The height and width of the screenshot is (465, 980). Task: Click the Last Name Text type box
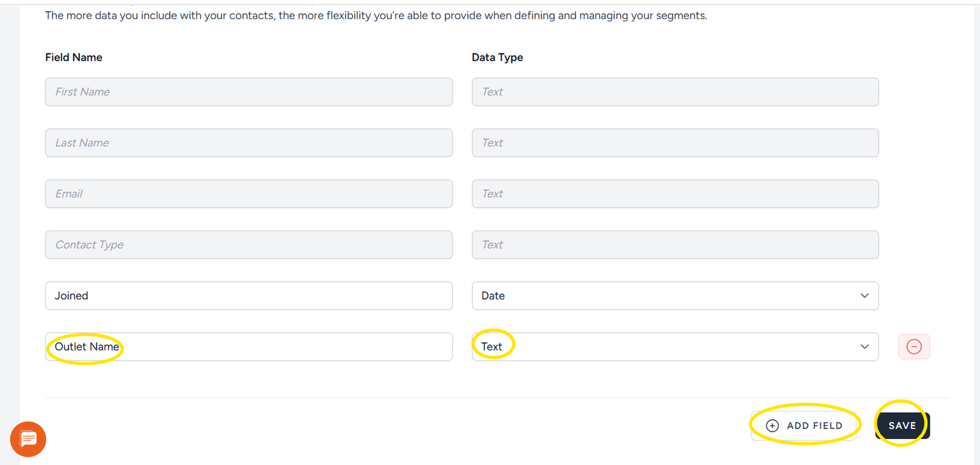click(674, 143)
